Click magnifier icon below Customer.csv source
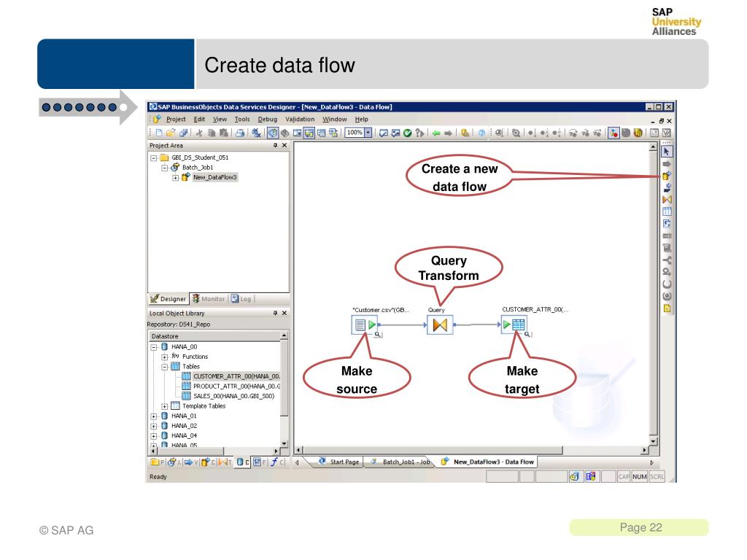Screen dimensions: 747x560 tap(377, 334)
